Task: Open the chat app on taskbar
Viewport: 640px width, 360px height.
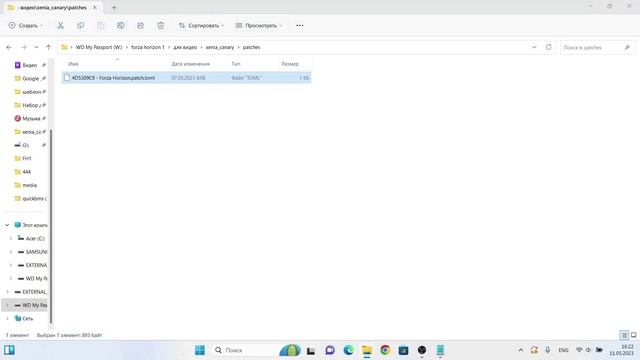Action: click(x=330, y=350)
